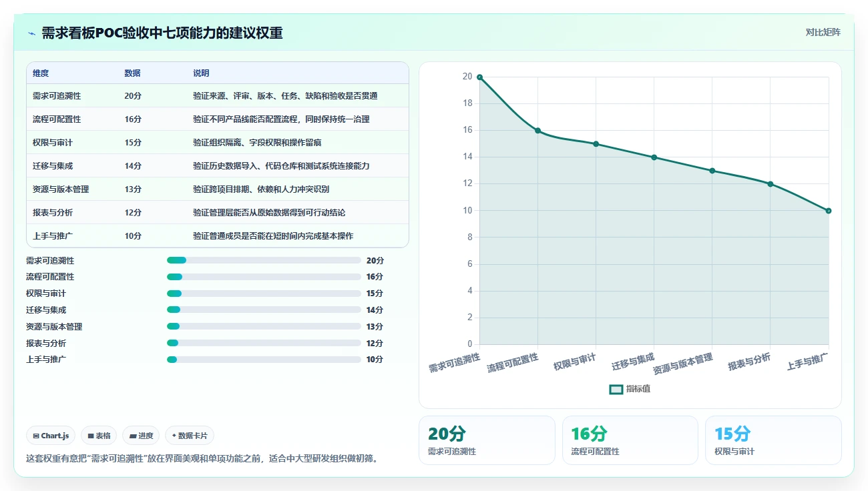Open the 15分 权限与审计 data card
868x491 pixels.
tap(773, 440)
